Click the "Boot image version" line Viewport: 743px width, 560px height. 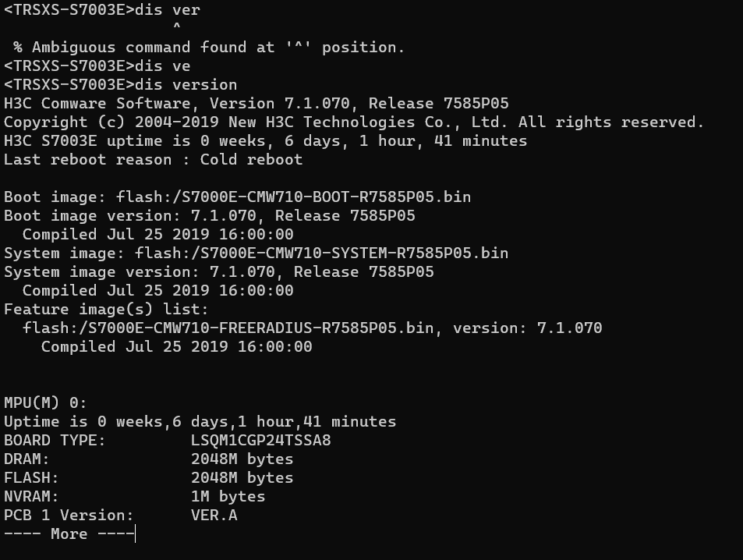click(209, 215)
